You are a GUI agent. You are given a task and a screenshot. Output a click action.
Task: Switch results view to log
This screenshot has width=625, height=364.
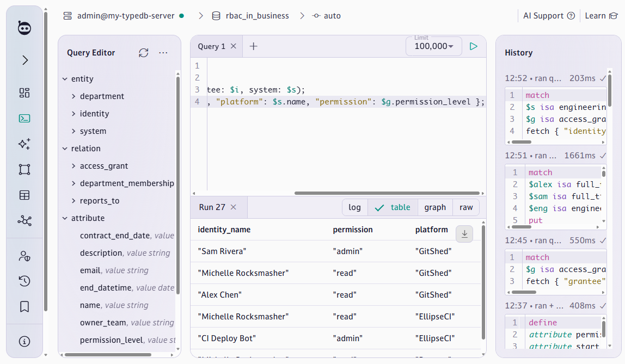coord(354,207)
